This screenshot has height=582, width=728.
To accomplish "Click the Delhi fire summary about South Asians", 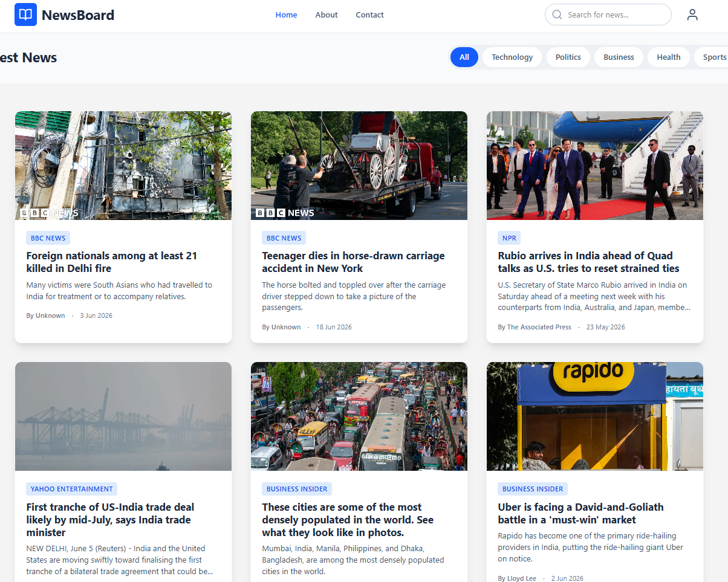I will click(119, 291).
